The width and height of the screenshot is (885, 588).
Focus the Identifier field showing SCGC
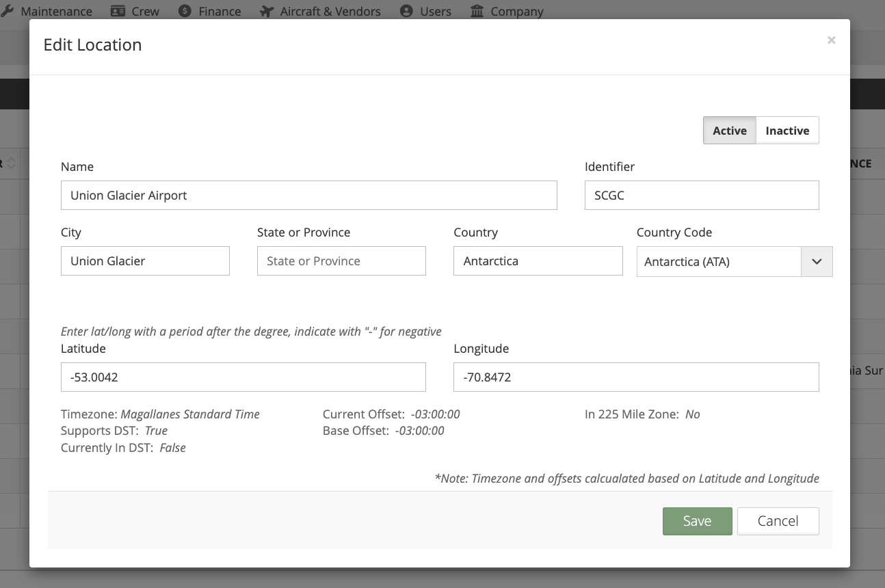pyautogui.click(x=701, y=196)
